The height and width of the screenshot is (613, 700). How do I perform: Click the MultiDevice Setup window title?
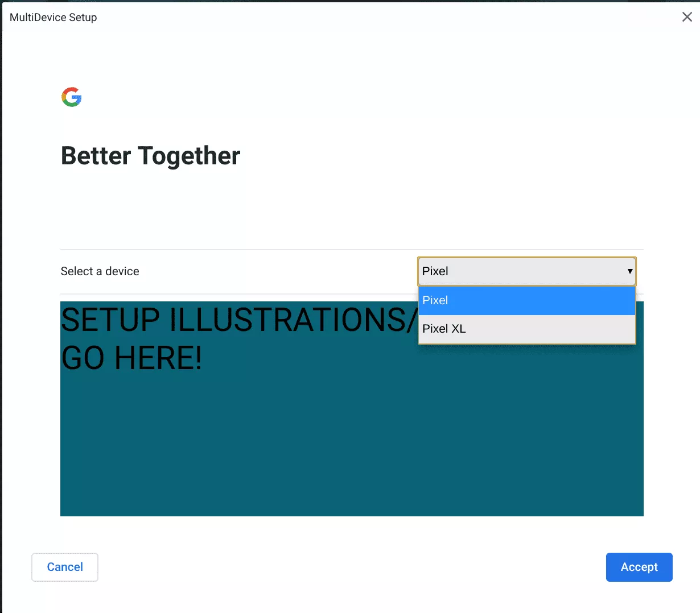point(53,17)
